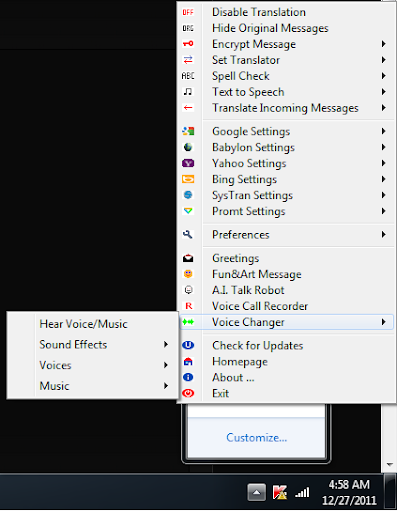Open Promt Settings menu item
This screenshot has width=397, height=512.
click(286, 211)
